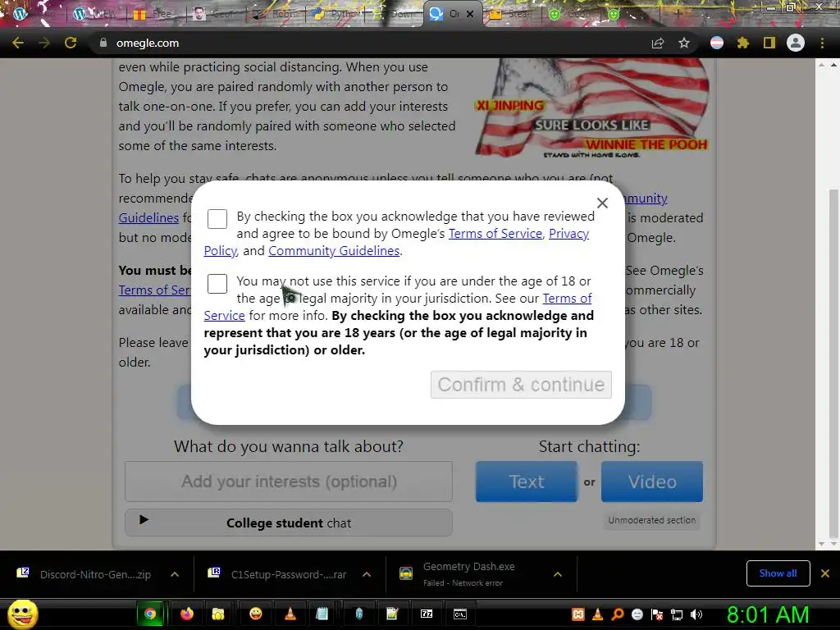This screenshot has height=630, width=840.
Task: Open Terms of Service link in first paragraph
Action: pos(495,234)
